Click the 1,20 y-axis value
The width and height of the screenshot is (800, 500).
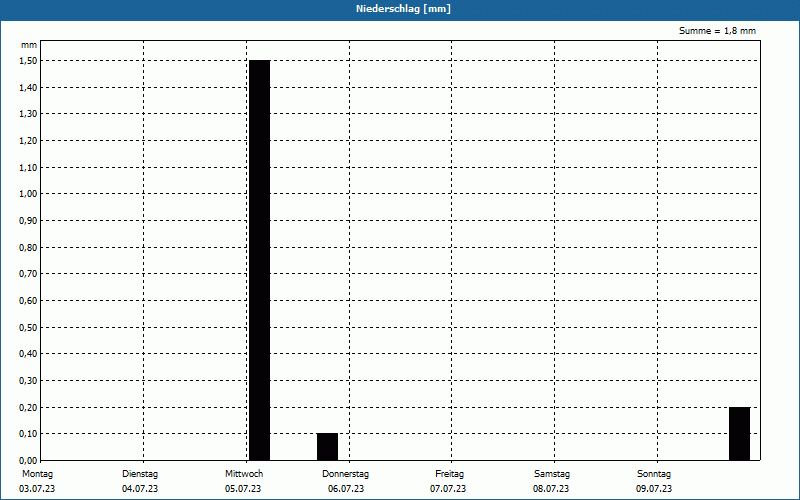point(28,141)
